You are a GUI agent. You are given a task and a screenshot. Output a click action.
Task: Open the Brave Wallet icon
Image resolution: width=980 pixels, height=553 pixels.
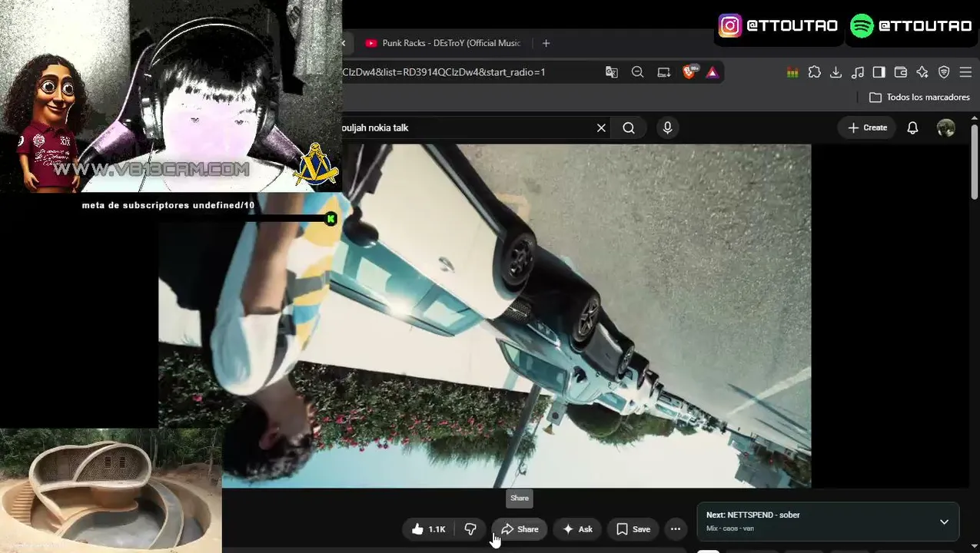click(901, 72)
